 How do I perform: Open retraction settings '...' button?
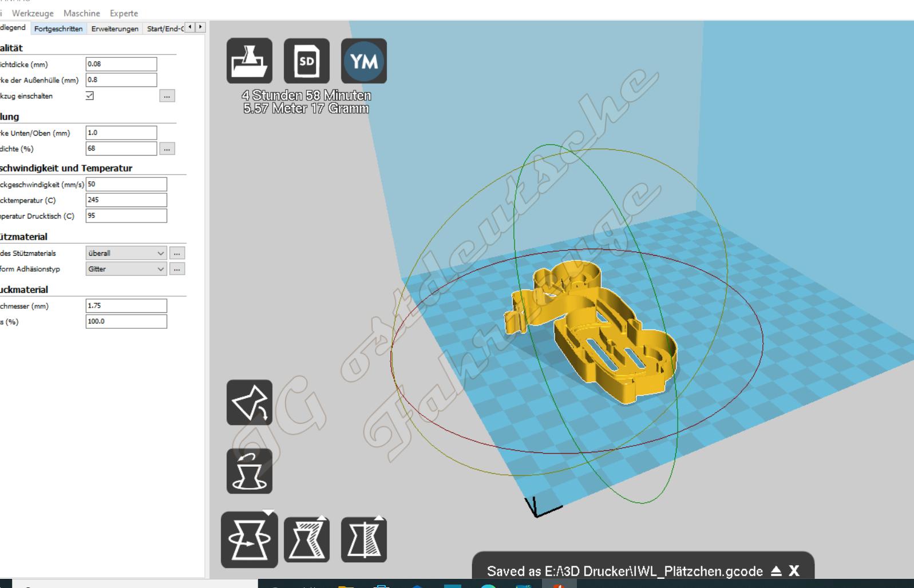[167, 96]
